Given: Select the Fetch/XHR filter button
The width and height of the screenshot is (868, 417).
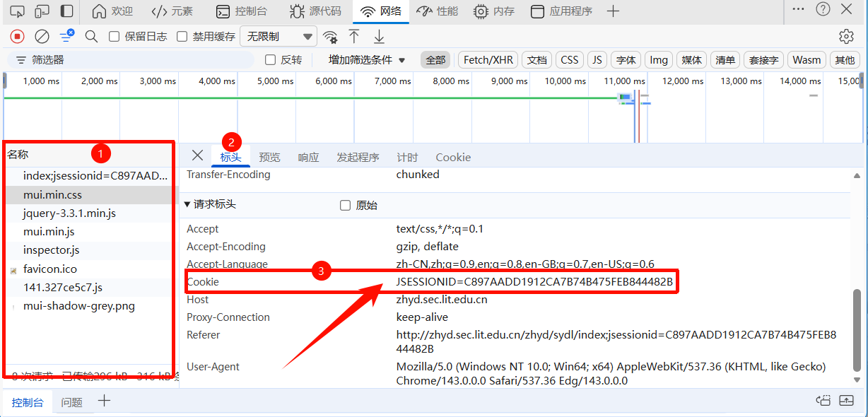Looking at the screenshot, I should tap(488, 60).
